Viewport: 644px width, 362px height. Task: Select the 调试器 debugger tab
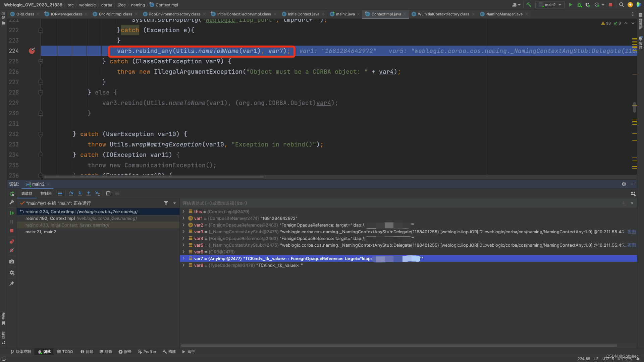[x=27, y=193]
